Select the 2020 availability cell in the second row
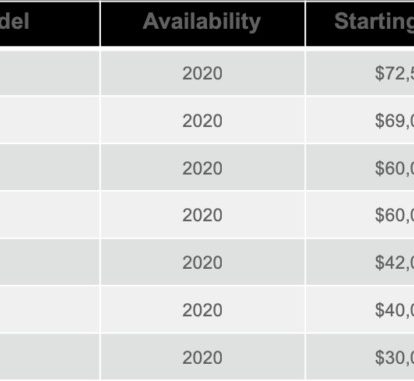 [x=202, y=120]
